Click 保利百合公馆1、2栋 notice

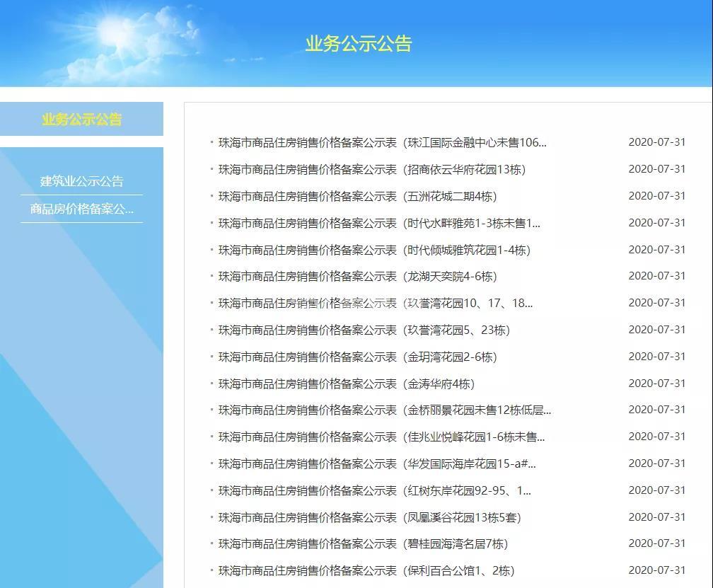[x=366, y=571]
